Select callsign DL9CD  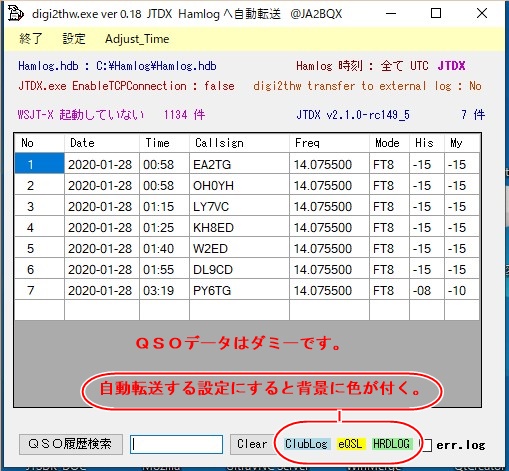coord(239,269)
